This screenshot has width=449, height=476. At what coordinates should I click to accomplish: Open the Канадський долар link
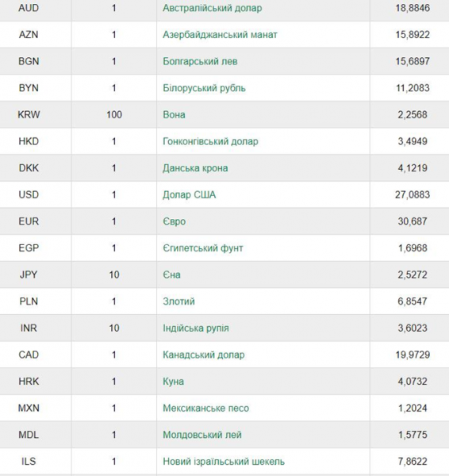coord(203,355)
